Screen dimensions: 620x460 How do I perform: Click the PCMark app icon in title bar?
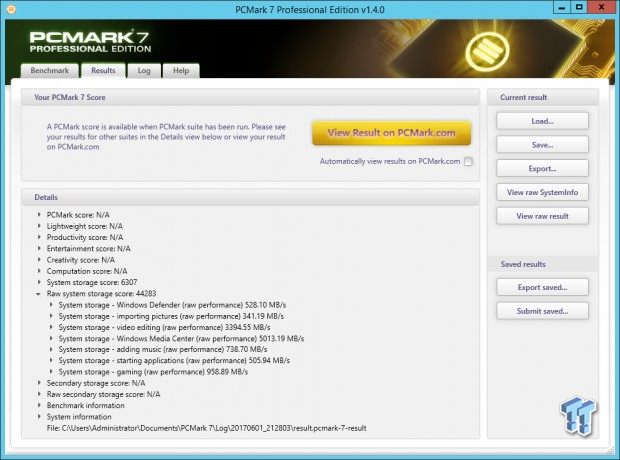point(11,9)
